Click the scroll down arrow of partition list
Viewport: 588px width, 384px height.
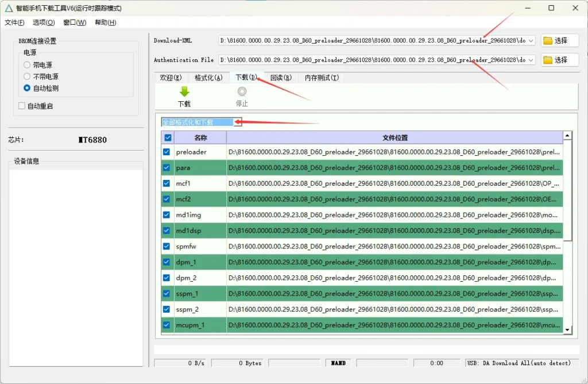(568, 330)
